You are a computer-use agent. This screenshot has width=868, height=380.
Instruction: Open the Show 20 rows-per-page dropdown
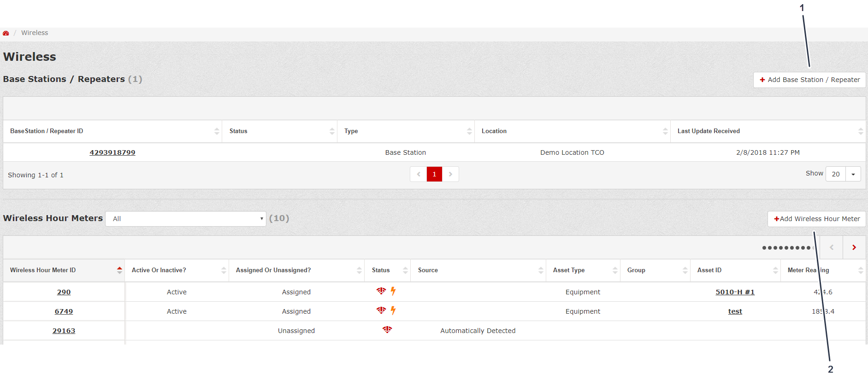(843, 174)
